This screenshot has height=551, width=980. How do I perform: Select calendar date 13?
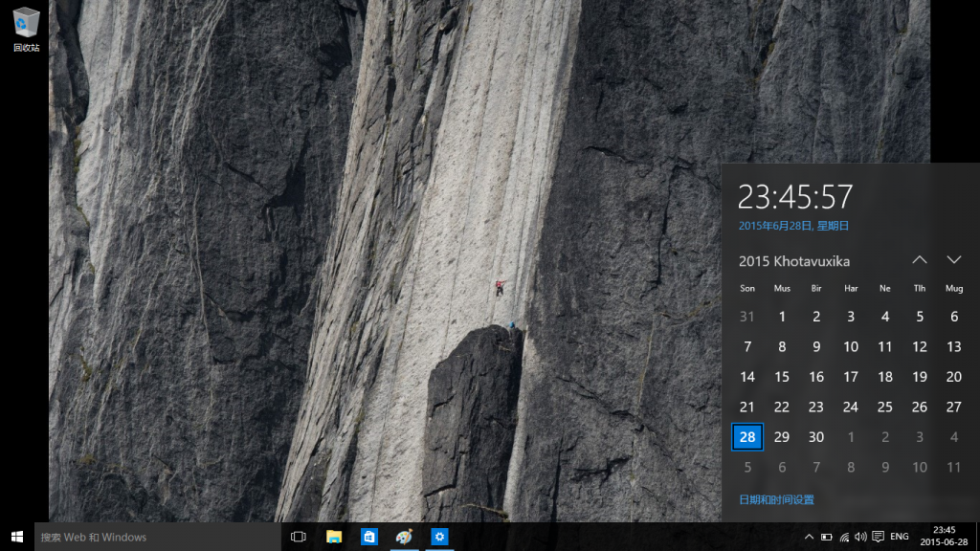pyautogui.click(x=954, y=346)
